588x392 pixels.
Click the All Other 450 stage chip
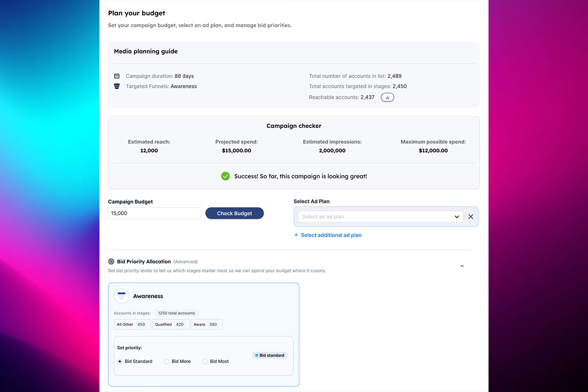[x=132, y=324]
